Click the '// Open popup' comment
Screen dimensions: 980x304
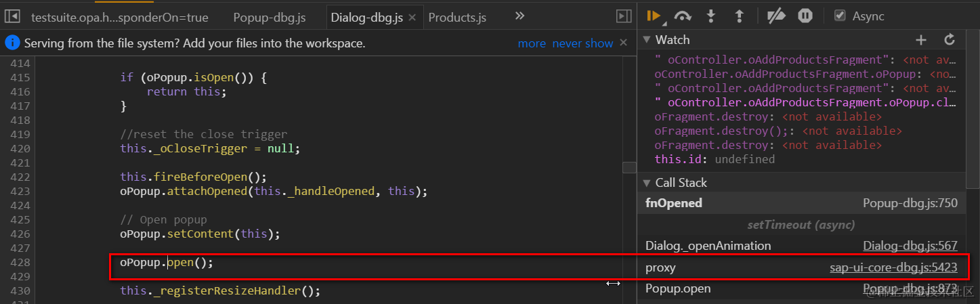[x=163, y=220]
